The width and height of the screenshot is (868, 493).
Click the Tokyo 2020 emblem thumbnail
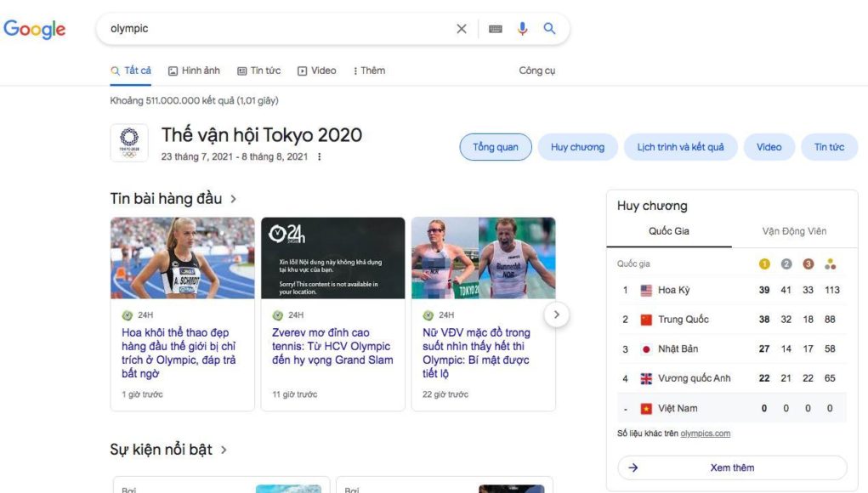[x=129, y=143]
